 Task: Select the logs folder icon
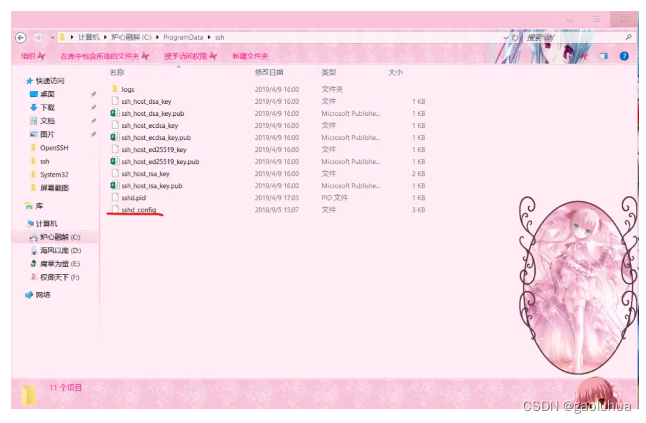[115, 89]
